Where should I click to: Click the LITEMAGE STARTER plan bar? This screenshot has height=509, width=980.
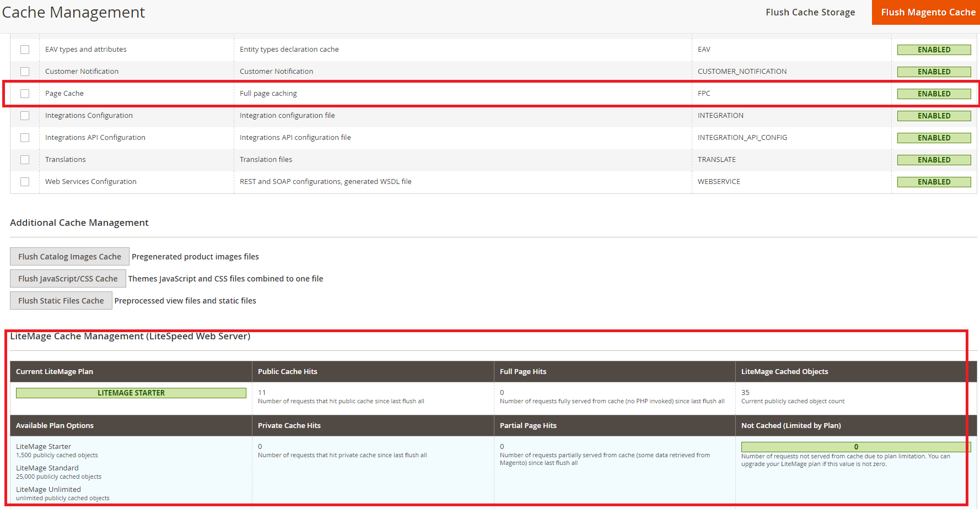[131, 393]
